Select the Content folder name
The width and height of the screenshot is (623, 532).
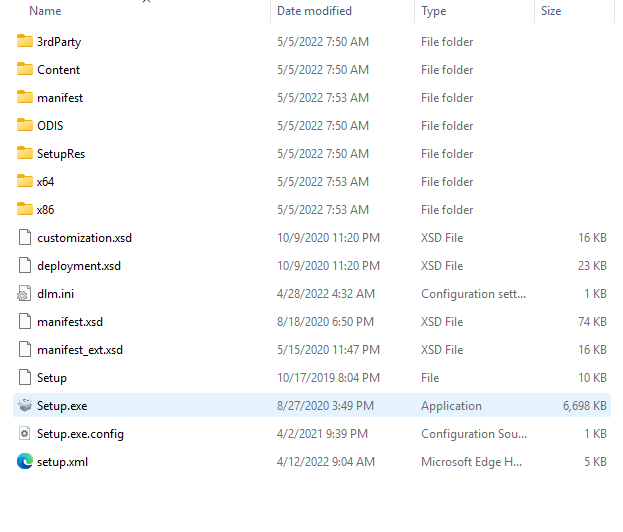pos(58,70)
